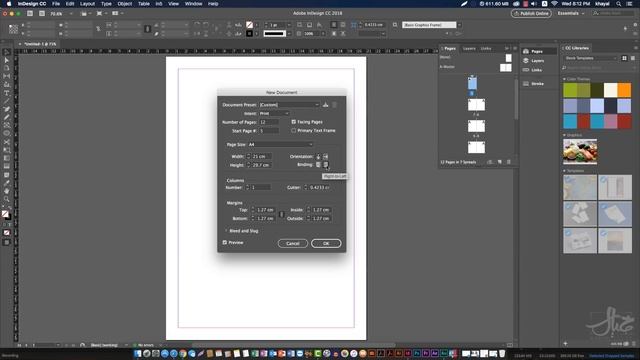Choose left-to-right binding icon
The width and height of the screenshot is (640, 360).
point(318,164)
